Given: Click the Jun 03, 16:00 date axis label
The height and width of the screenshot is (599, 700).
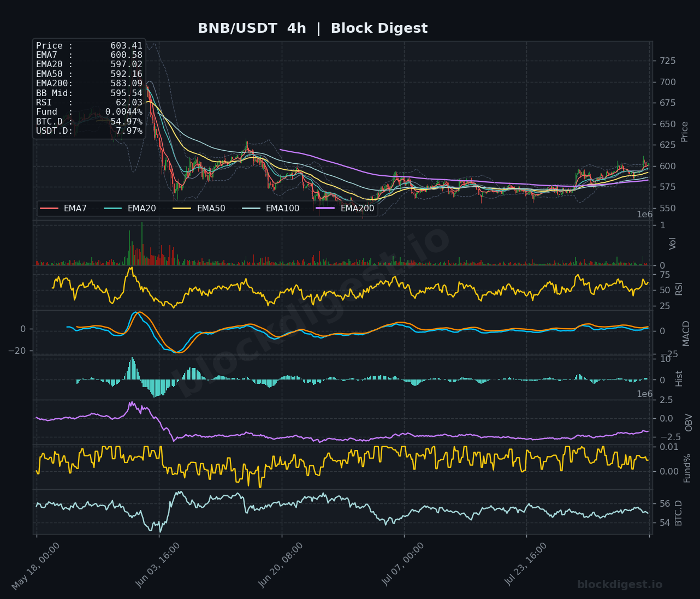Looking at the screenshot, I should click(158, 566).
